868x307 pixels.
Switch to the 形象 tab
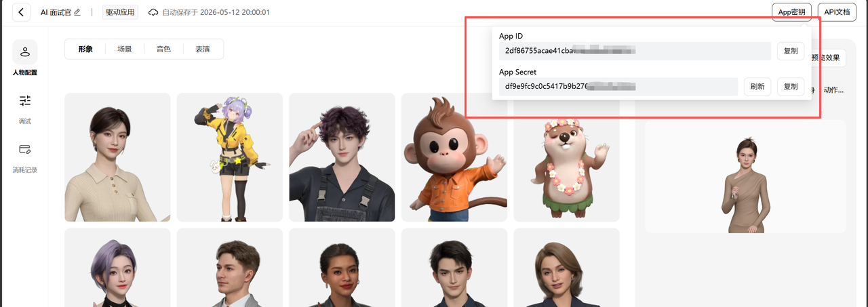click(85, 49)
